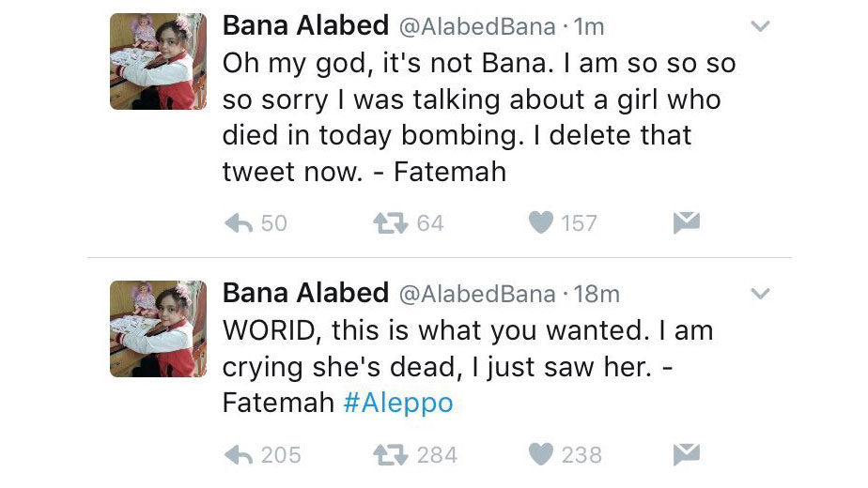Click the @AlabedBana handle on the 1m tweet
Viewport: 868px width, 488px height.
click(478, 27)
